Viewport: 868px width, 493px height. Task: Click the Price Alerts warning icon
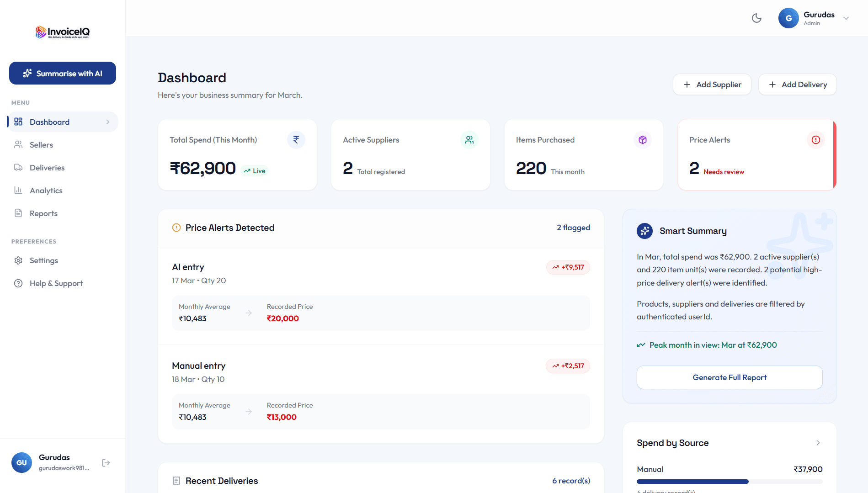(x=815, y=140)
